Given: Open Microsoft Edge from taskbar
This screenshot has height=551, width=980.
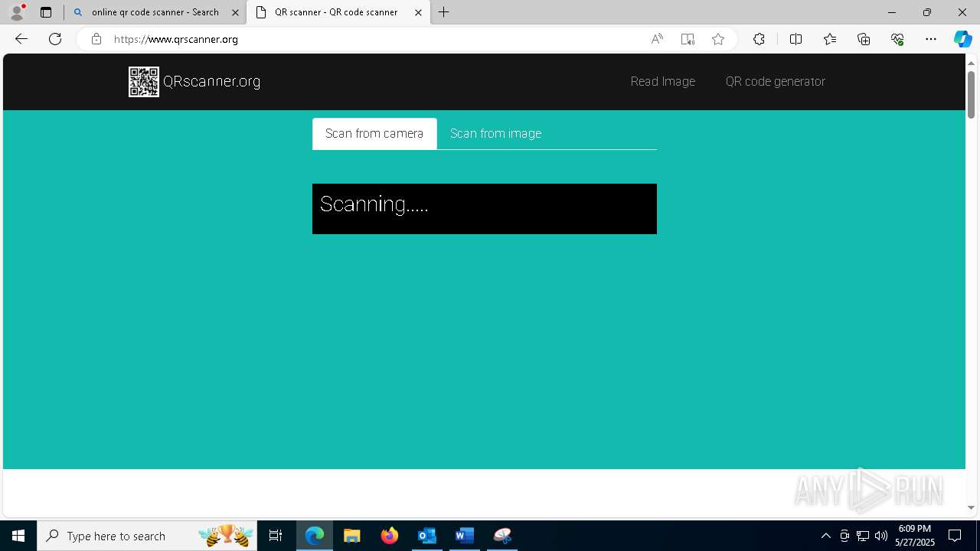Looking at the screenshot, I should click(x=315, y=536).
